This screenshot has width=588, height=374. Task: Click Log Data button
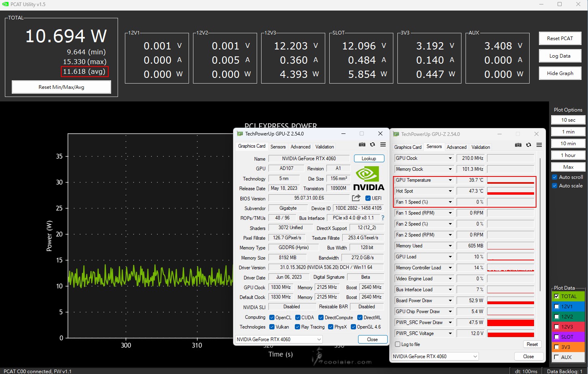coord(560,56)
